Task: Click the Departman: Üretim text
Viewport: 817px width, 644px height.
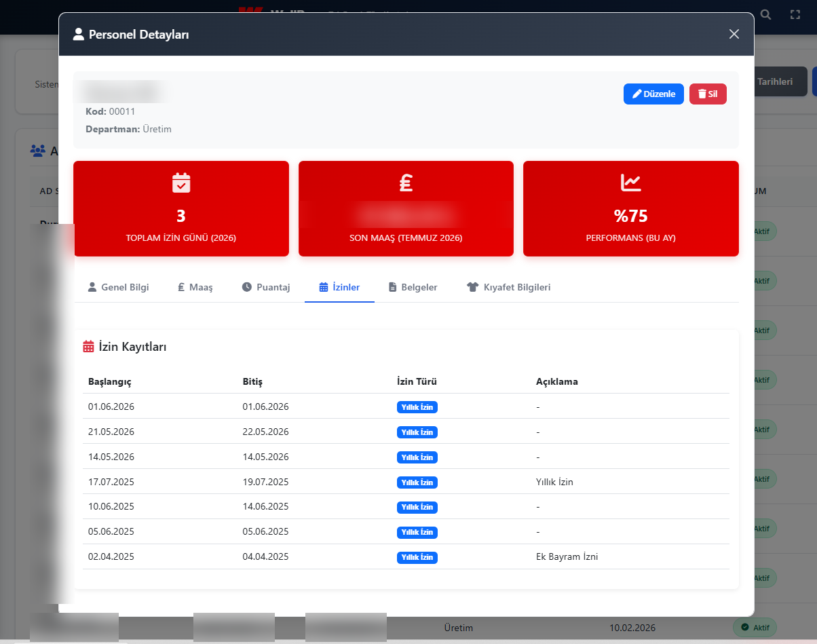Action: (x=128, y=129)
